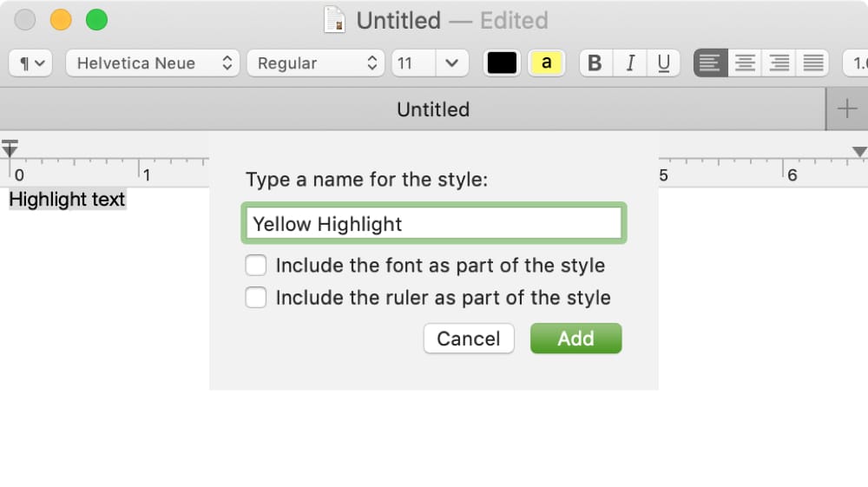Viewport: 868px width, 487px height.
Task: Open the Regular typeface dropdown
Action: pos(316,63)
